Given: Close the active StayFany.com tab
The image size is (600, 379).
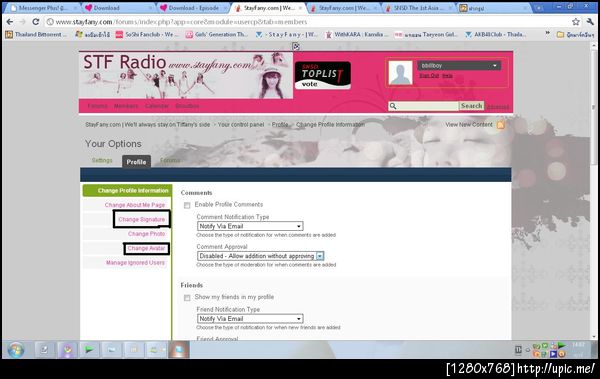Looking at the screenshot, I should pos(300,8).
